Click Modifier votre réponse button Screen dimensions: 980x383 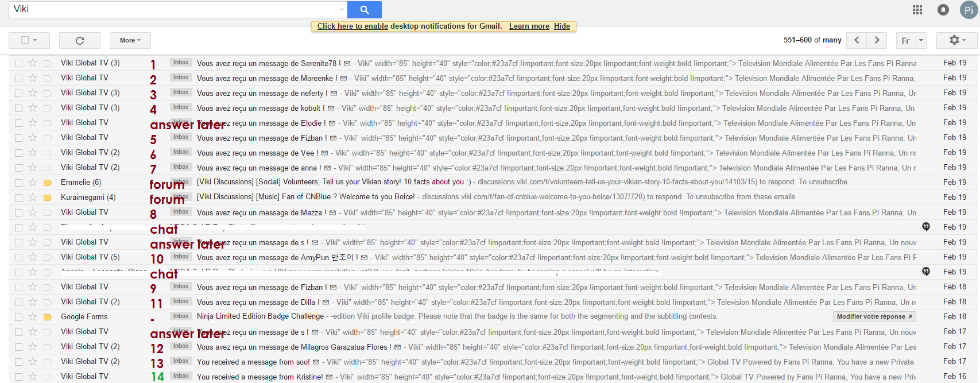(x=874, y=316)
